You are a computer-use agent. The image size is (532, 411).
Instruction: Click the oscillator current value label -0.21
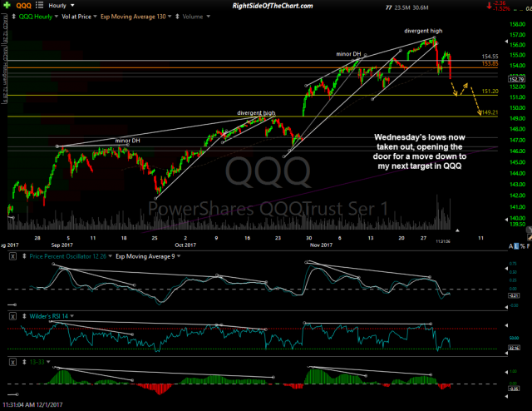point(514,295)
